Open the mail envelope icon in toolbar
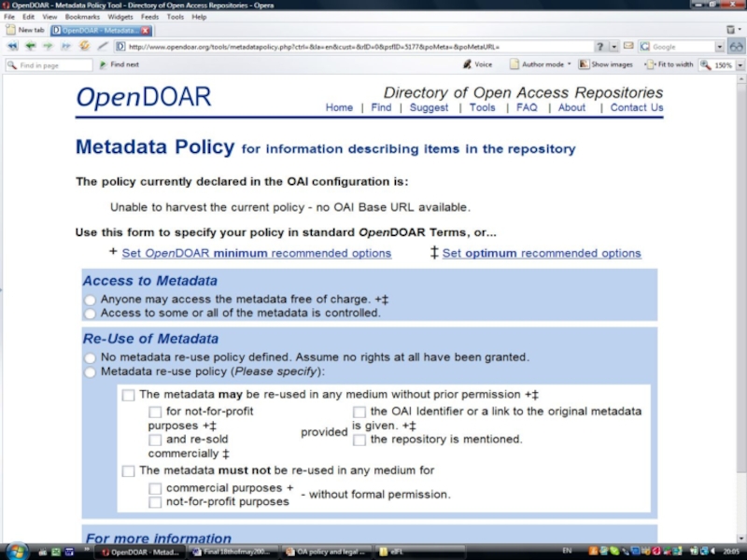This screenshot has width=747, height=560. click(628, 46)
